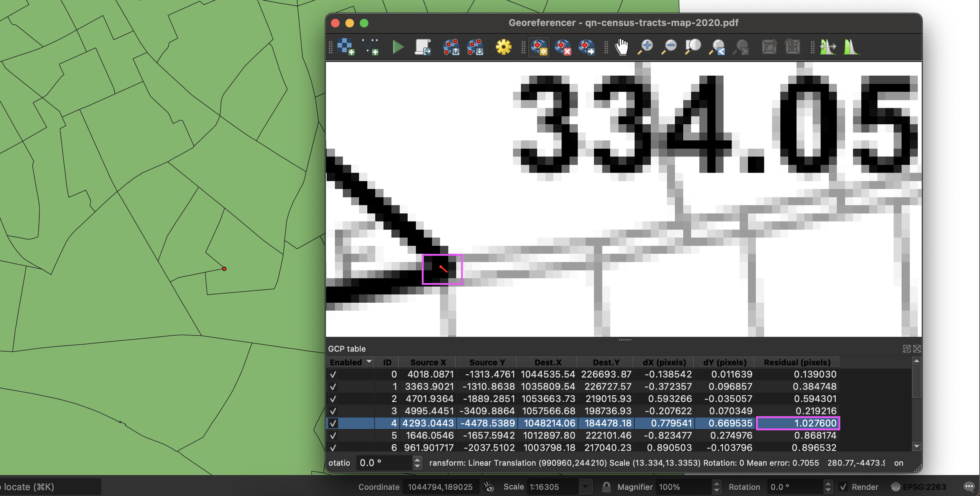This screenshot has height=496, width=980.
Task: Click the Coordinate input field
Action: (x=440, y=487)
